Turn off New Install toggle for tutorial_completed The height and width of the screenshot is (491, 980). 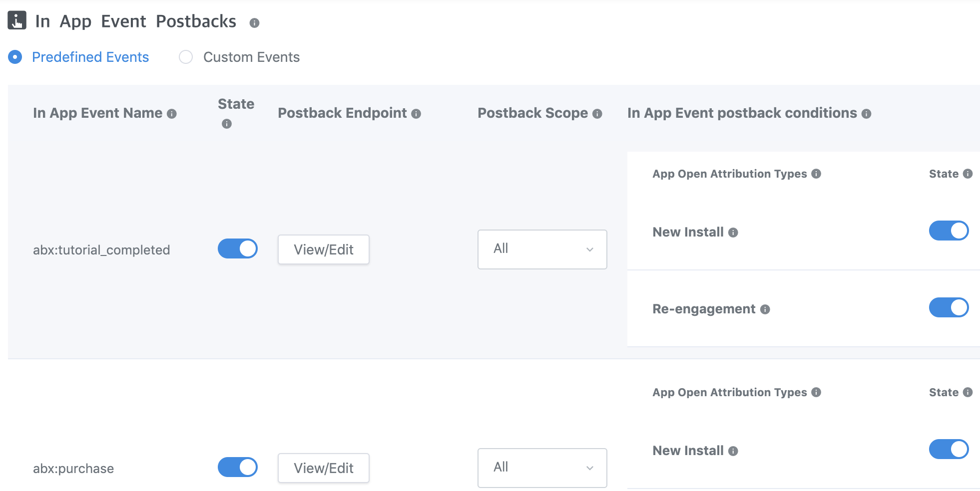click(949, 231)
